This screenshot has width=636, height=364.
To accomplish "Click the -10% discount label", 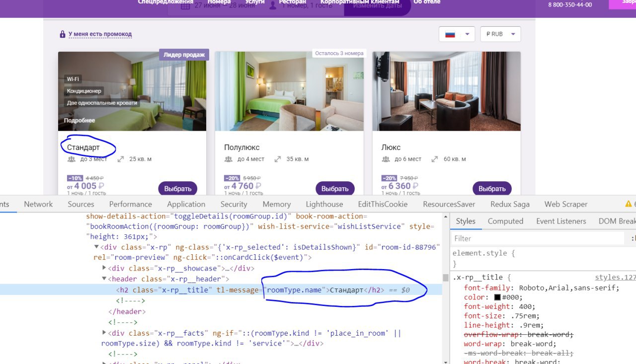I will pos(75,178).
